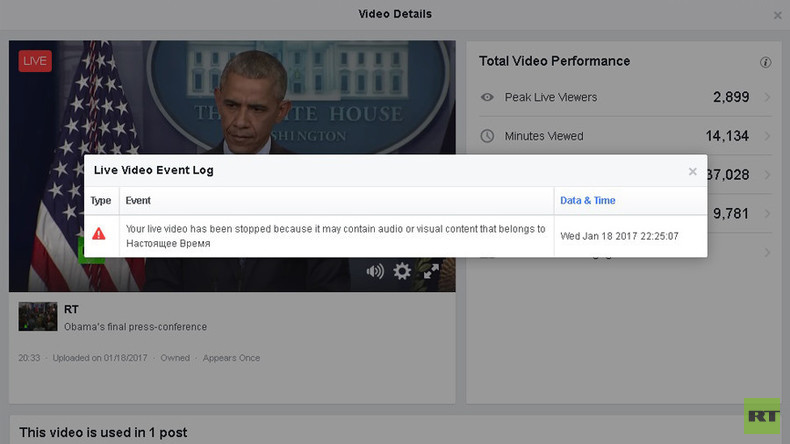This screenshot has height=444, width=790.
Task: Click the red warning triangle icon
Action: [99, 234]
